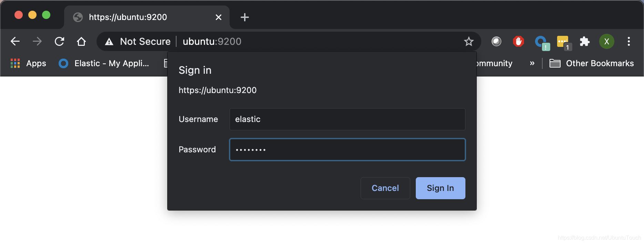Open the red hand blocker extension
The height and width of the screenshot is (244, 644).
coord(518,41)
